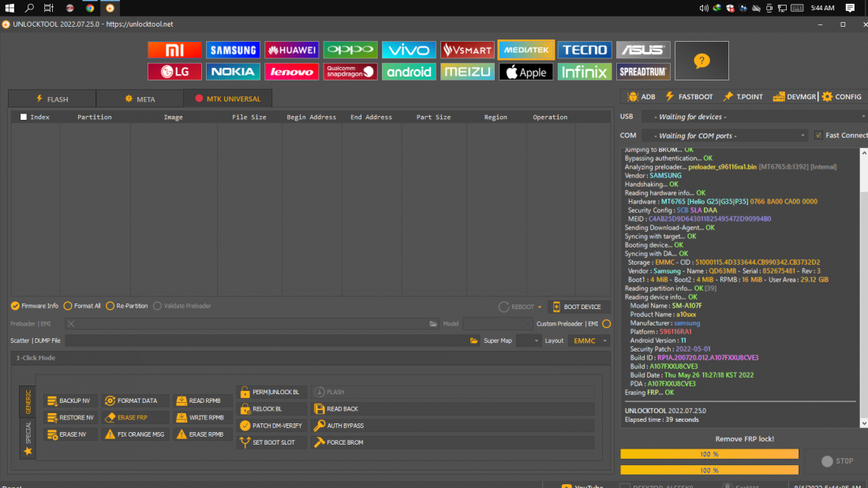Select the Apple brand logo
The image size is (868, 488).
(x=526, y=72)
